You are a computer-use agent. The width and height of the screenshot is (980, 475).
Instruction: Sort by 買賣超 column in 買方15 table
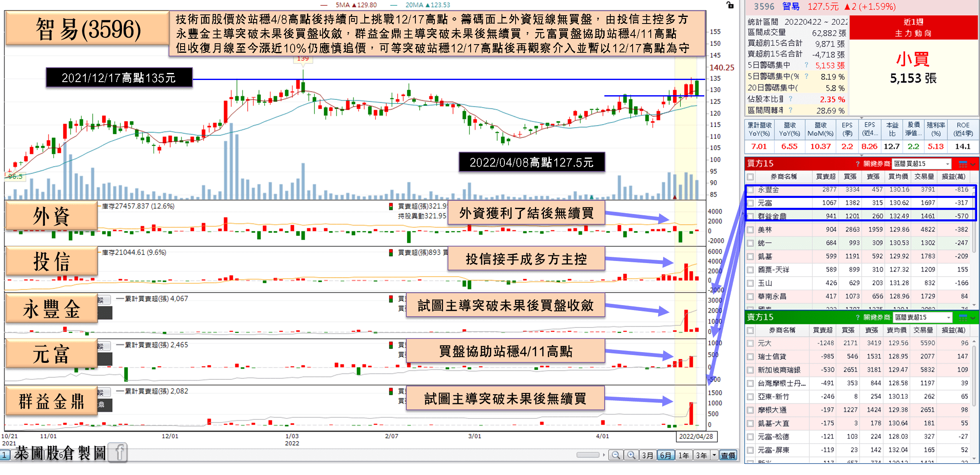[x=826, y=177]
